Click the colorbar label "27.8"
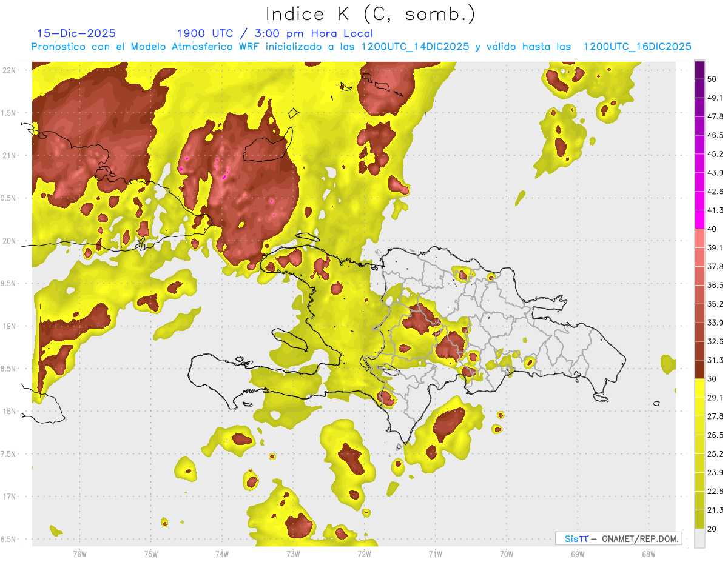The width and height of the screenshot is (728, 562). 715,416
